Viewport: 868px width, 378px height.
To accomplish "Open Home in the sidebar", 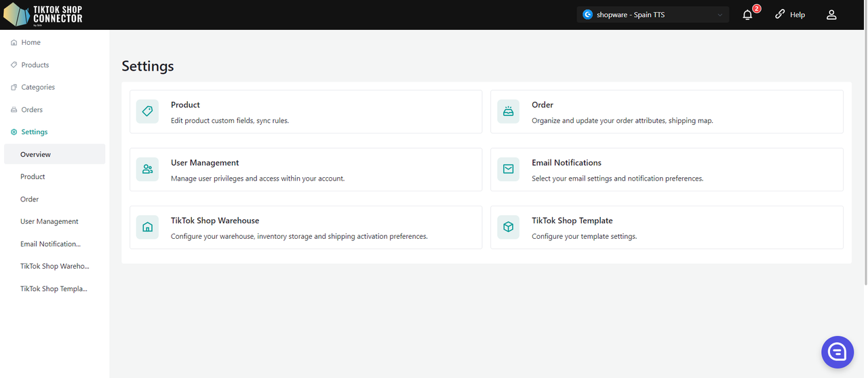I will (x=31, y=43).
